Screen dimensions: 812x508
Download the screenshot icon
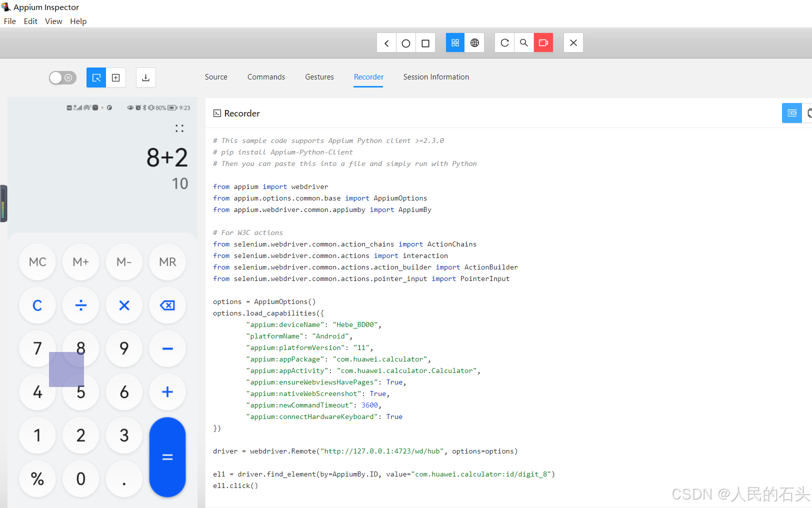click(x=146, y=77)
